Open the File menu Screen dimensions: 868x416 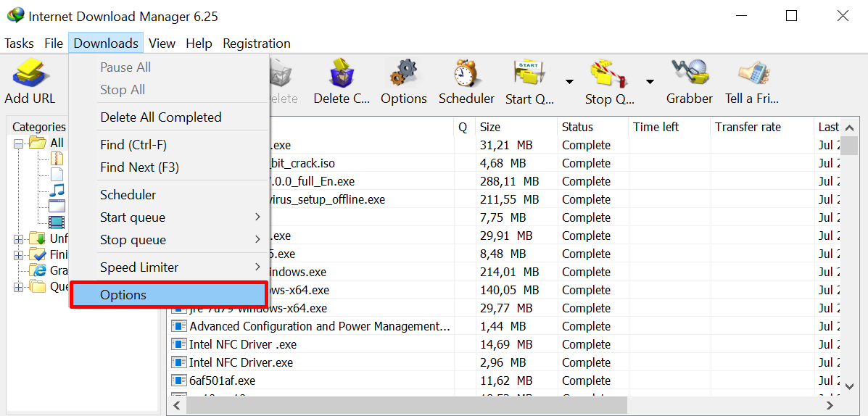click(54, 43)
